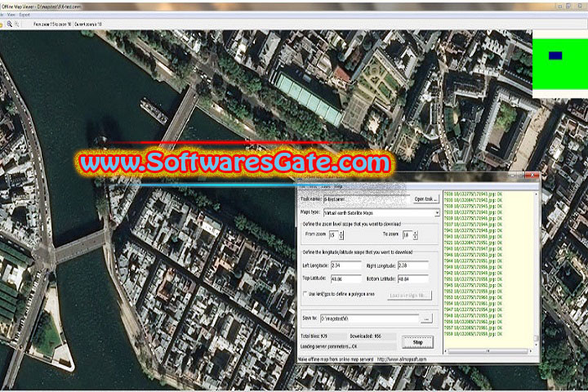Click the Save to path field

[x=369, y=318]
